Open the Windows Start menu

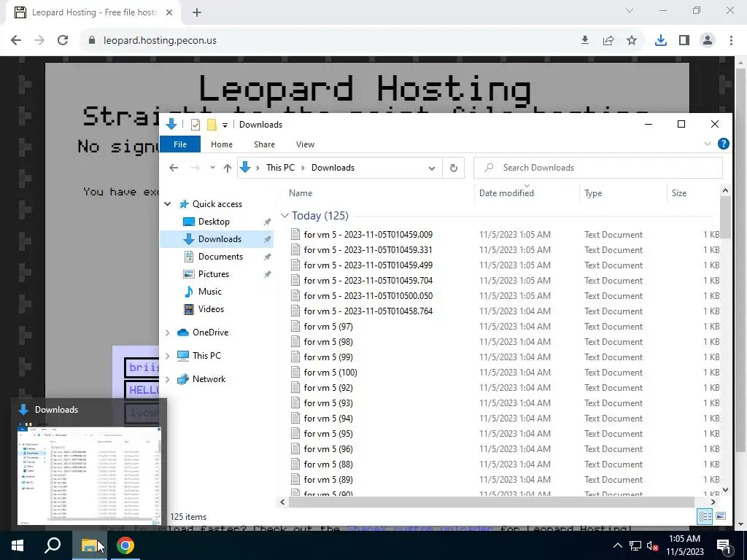[18, 545]
